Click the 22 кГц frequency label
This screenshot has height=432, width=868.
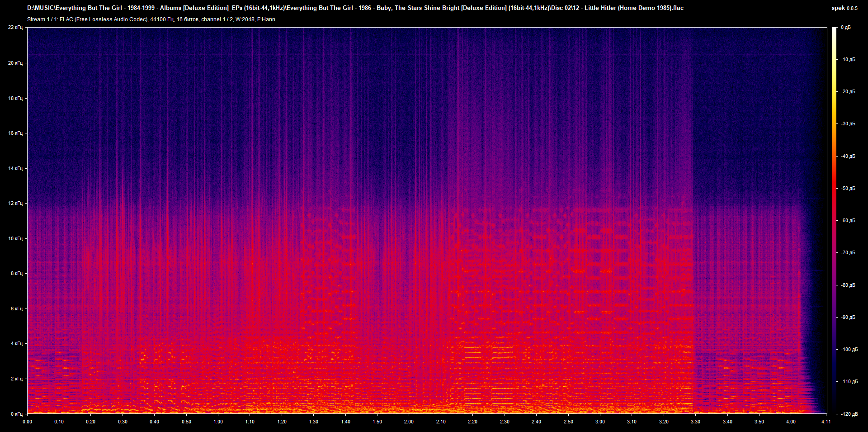pyautogui.click(x=15, y=28)
